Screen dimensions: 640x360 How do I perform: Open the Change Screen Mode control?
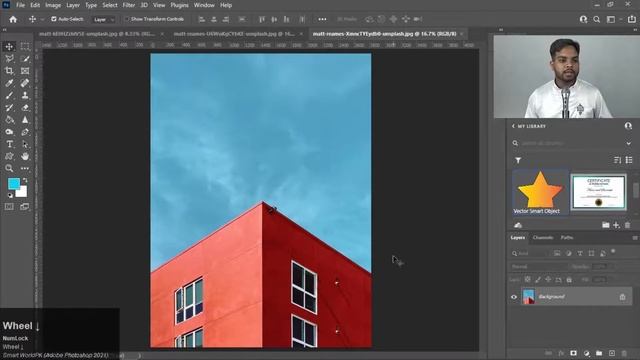[x=25, y=207]
